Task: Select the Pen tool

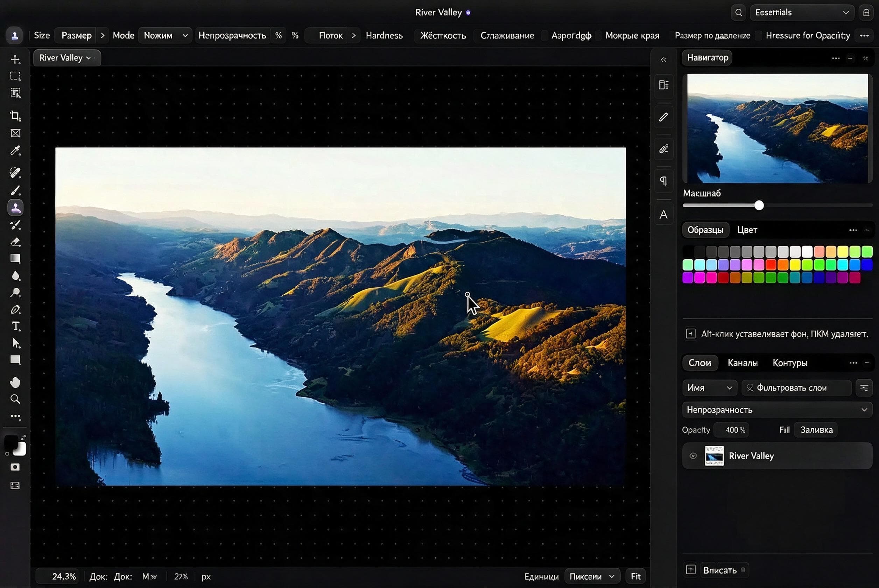Action: [x=15, y=310]
